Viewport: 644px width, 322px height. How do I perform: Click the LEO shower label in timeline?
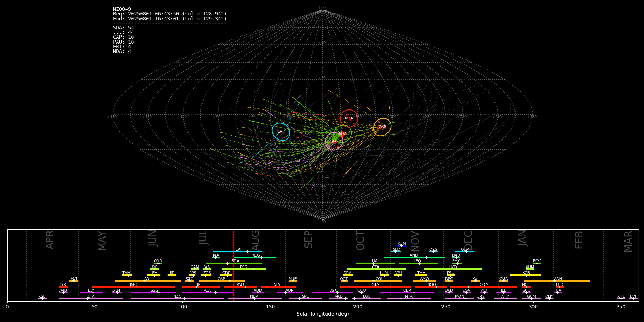coord(418,261)
